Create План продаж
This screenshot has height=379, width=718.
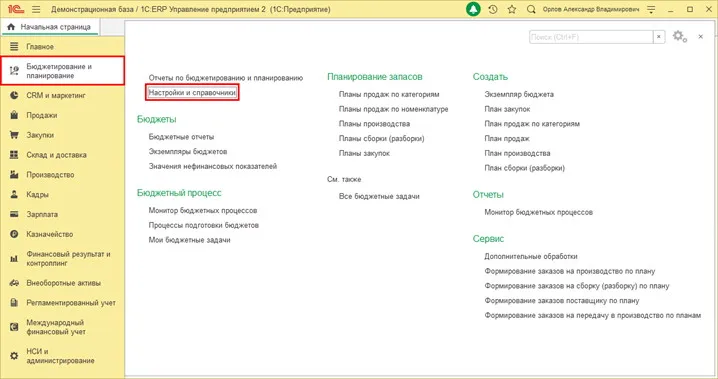click(507, 138)
